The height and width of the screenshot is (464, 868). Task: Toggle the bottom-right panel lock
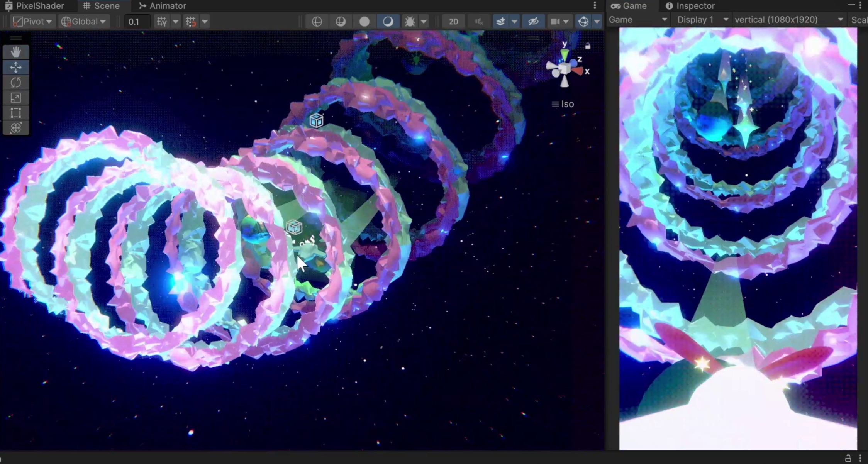click(848, 458)
